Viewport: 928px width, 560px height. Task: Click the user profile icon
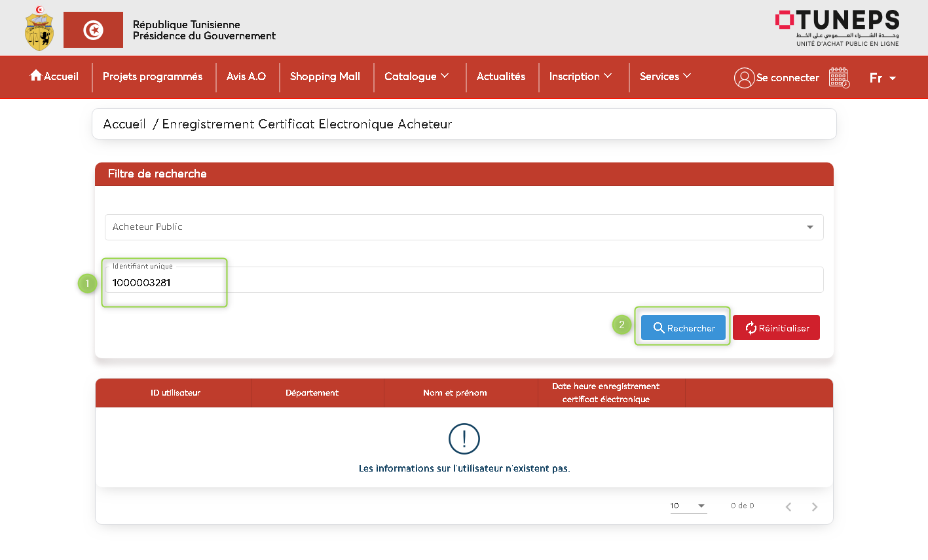(x=744, y=77)
